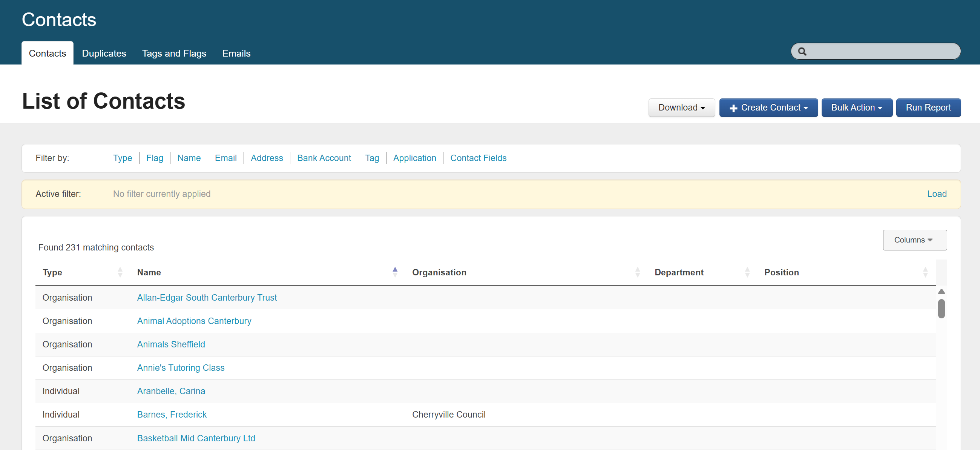Click Load saved filter link
The height and width of the screenshot is (450, 980).
(x=937, y=194)
